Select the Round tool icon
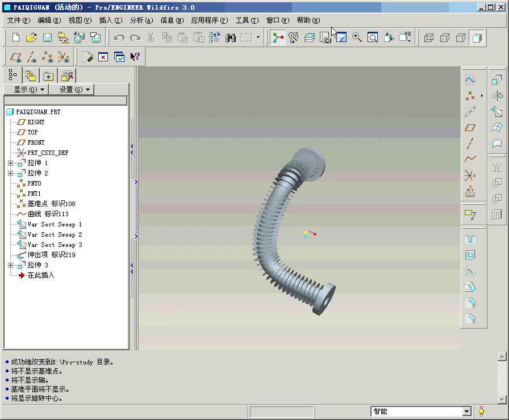This screenshot has width=509, height=420. click(x=470, y=303)
